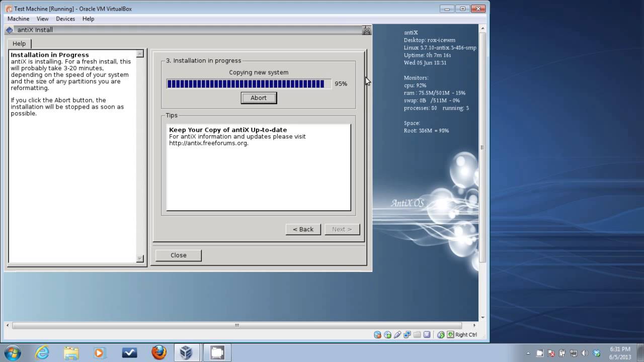Open the volume speaker tray icon
Image resolution: width=644 pixels, height=362 pixels.
point(585,353)
